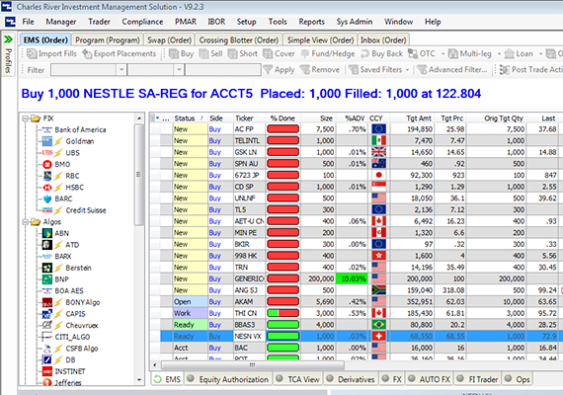The width and height of the screenshot is (563, 395).
Task: Click the %ADV column header
Action: click(353, 118)
